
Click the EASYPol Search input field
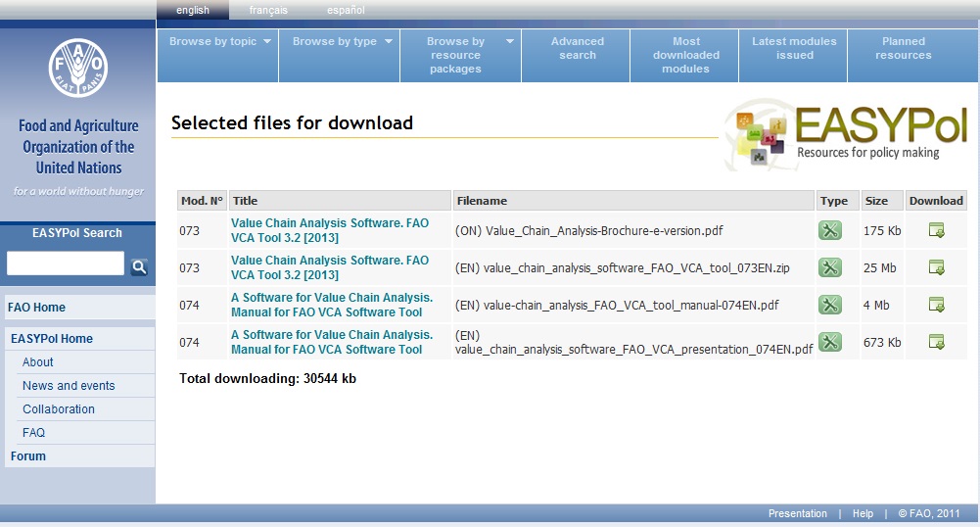(66, 263)
